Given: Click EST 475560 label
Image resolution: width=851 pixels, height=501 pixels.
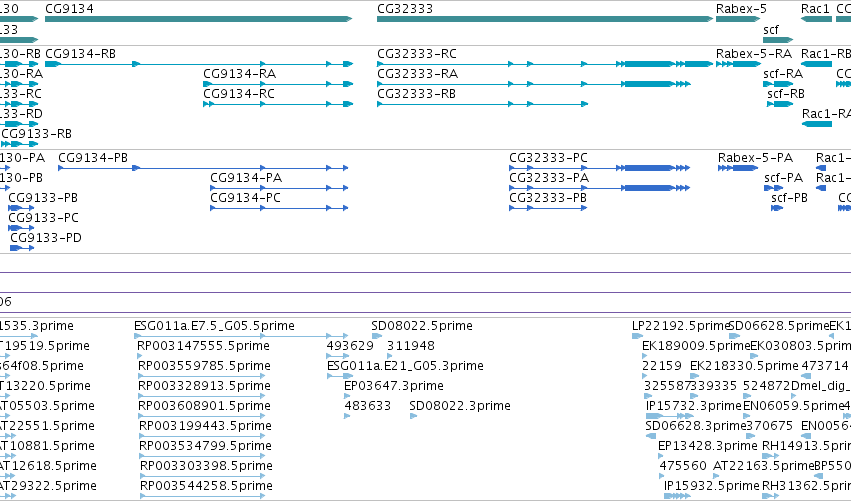Looking at the screenshot, I should [x=683, y=466].
